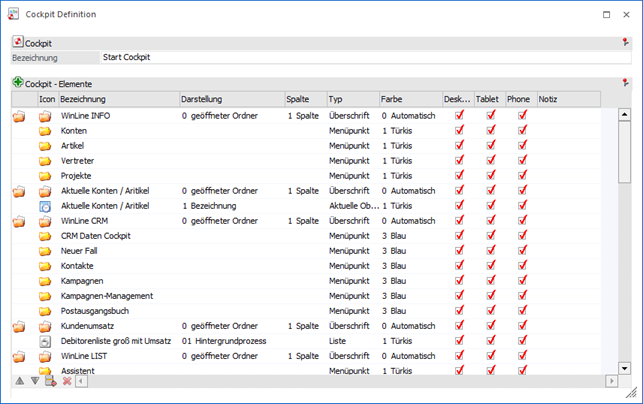Click the vertical scrollbar down arrow
This screenshot has width=643, height=404.
625,368
